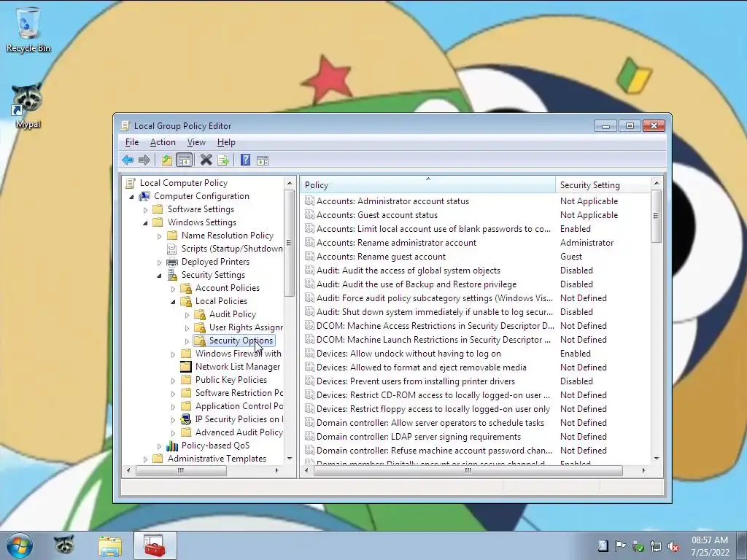Open the Windows Start orb
The image size is (747, 560).
(20, 545)
